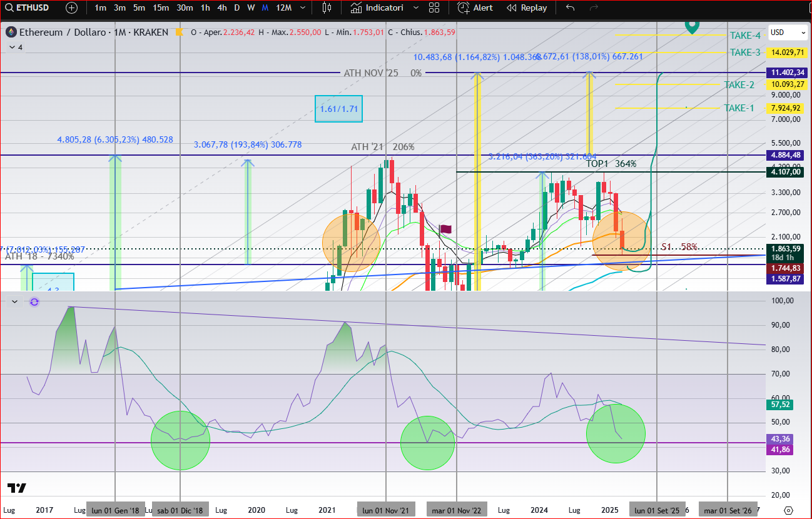Select the D daily timeframe
The image size is (812, 519).
(236, 8)
